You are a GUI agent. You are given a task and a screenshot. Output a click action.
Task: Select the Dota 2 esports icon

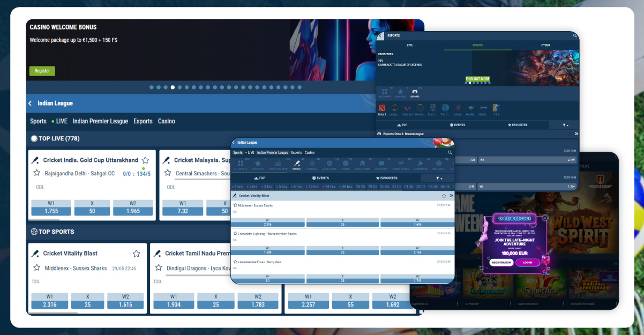[382, 108]
